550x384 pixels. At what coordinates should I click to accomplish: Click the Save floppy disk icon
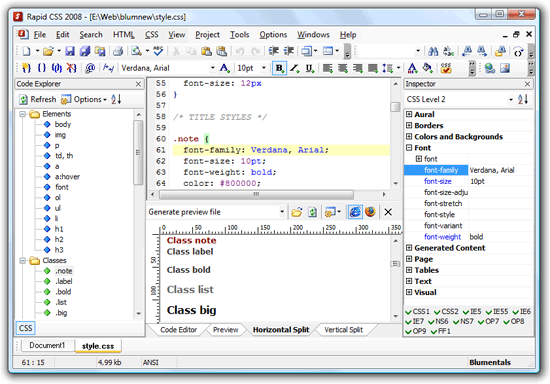tap(70, 51)
